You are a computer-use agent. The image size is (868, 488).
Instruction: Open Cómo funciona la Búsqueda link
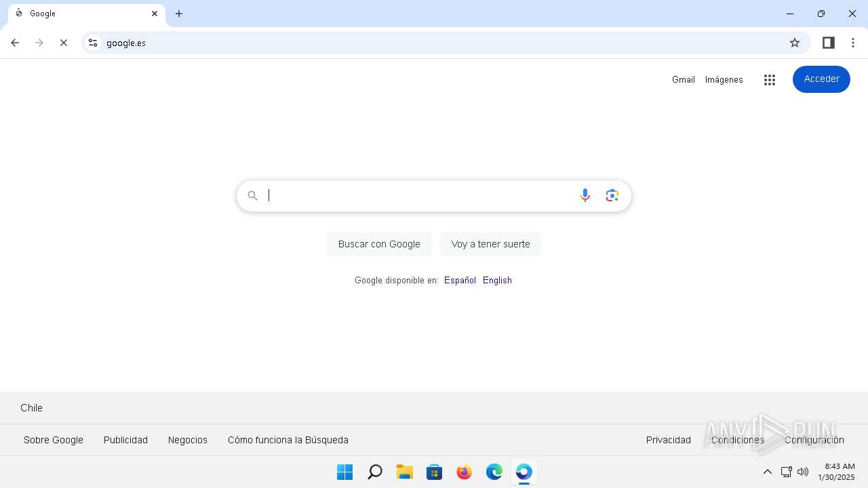tap(288, 440)
